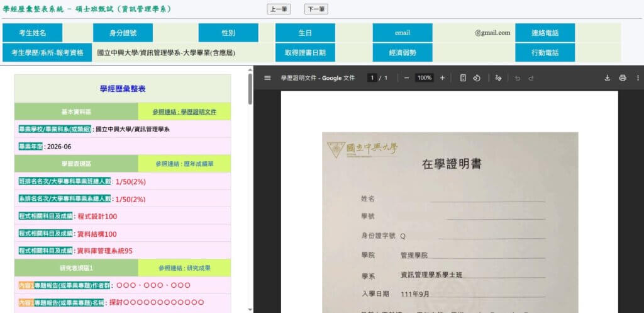Open PDF viewer more actions menu

pyautogui.click(x=637, y=78)
